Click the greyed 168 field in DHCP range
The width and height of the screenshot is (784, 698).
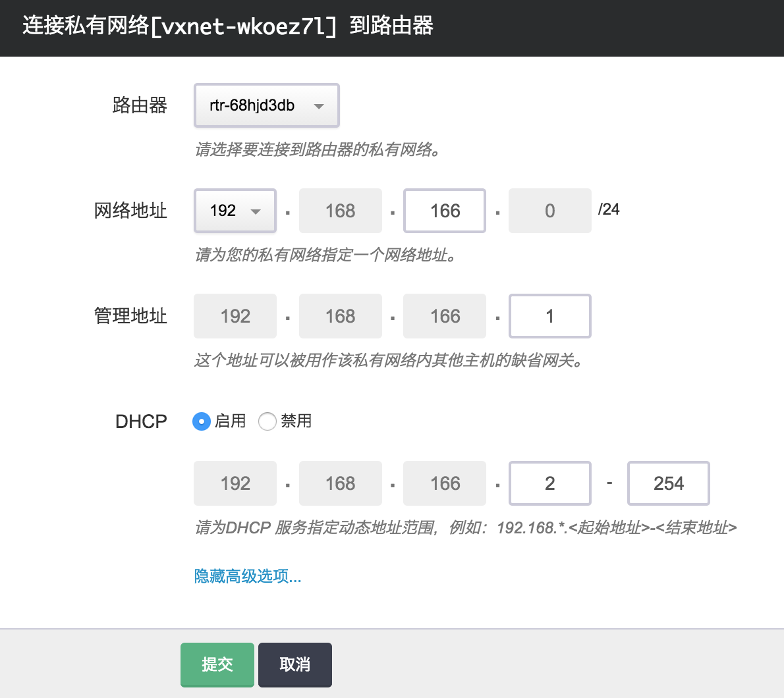tap(340, 483)
